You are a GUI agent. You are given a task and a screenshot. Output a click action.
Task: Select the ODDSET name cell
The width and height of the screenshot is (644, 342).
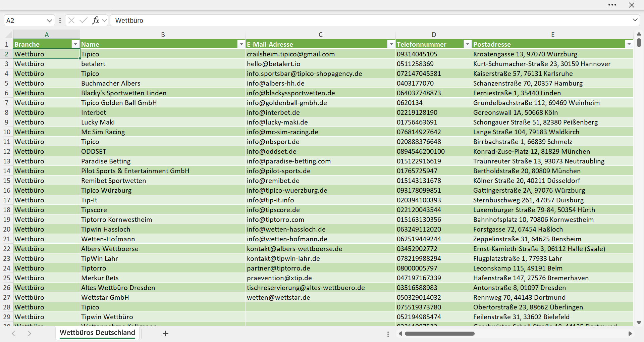pyautogui.click(x=163, y=151)
